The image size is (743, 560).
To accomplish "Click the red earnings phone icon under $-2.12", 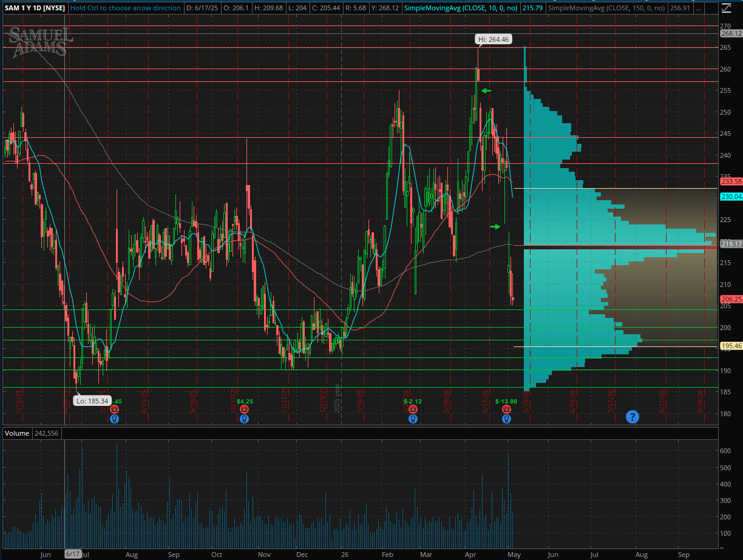I will pyautogui.click(x=413, y=410).
